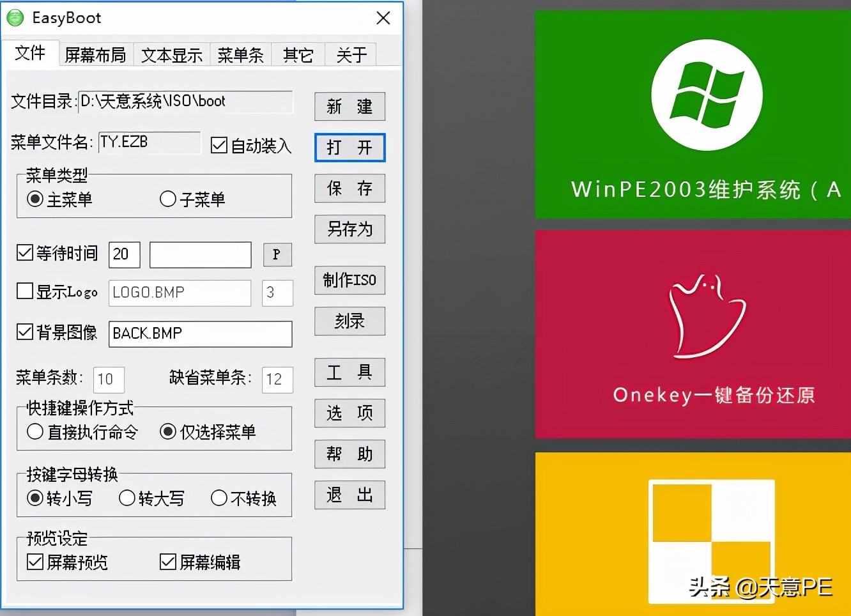Click the 缺省菜单条 field showing 12

(x=277, y=380)
